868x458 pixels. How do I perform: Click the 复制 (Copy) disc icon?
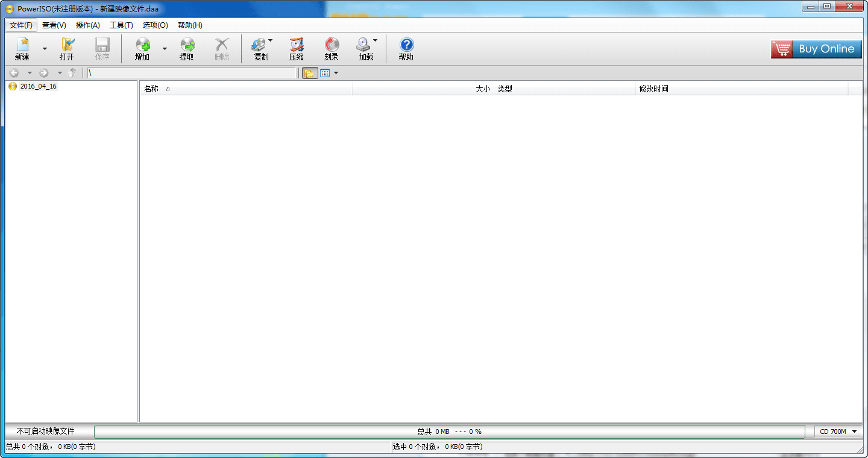click(x=259, y=45)
